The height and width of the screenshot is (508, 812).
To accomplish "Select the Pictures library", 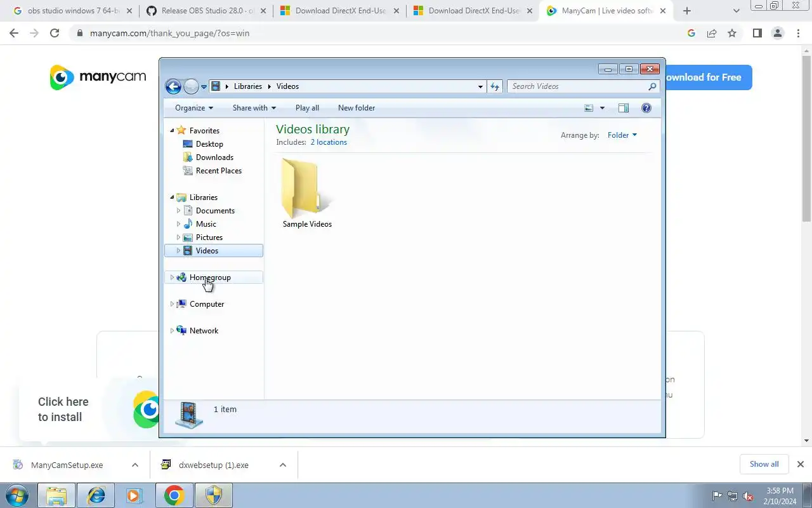I will pos(209,237).
